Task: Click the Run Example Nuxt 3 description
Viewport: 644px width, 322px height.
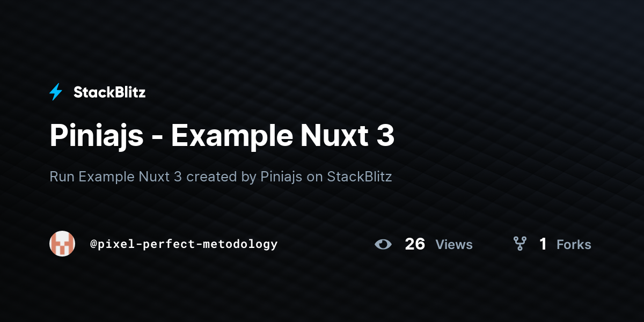Action: (x=221, y=177)
